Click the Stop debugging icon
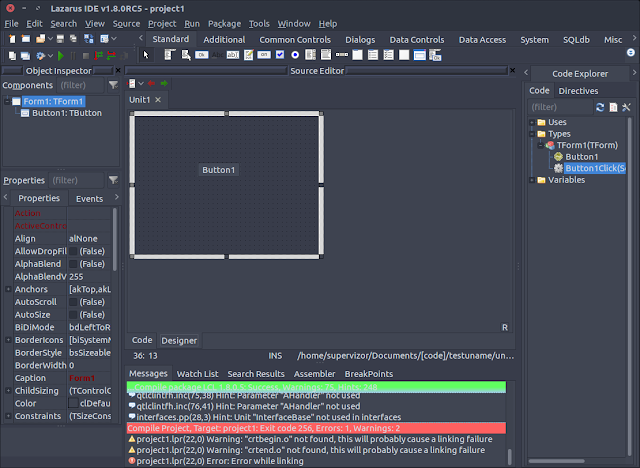 86,55
